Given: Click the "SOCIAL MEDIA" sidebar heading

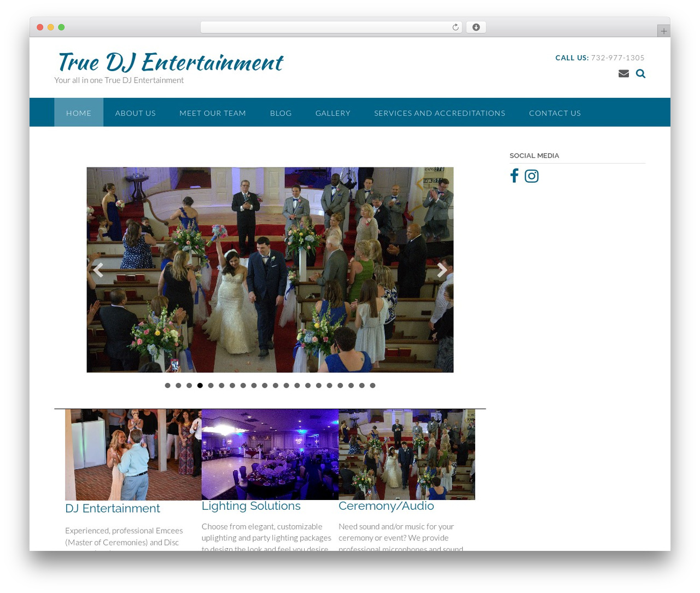Looking at the screenshot, I should [x=534, y=155].
